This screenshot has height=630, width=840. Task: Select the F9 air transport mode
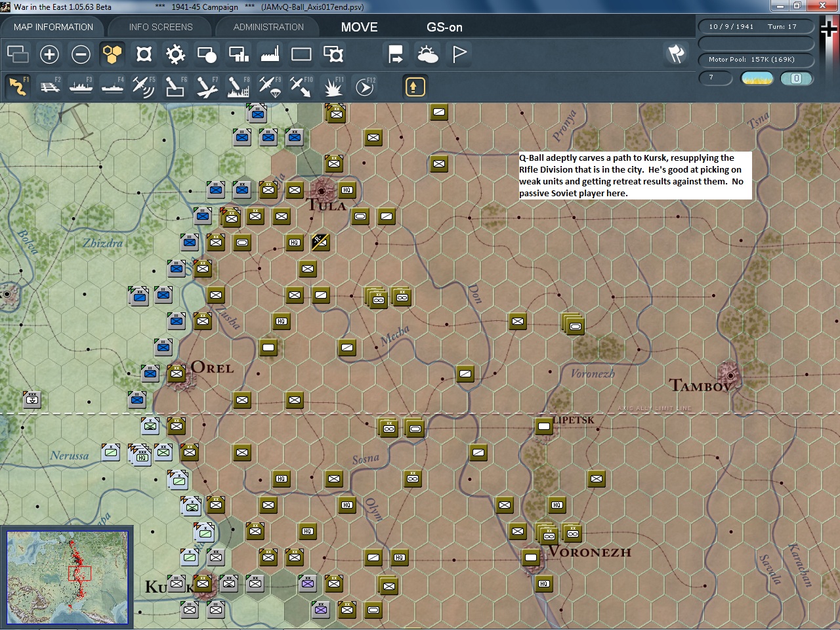click(x=270, y=87)
